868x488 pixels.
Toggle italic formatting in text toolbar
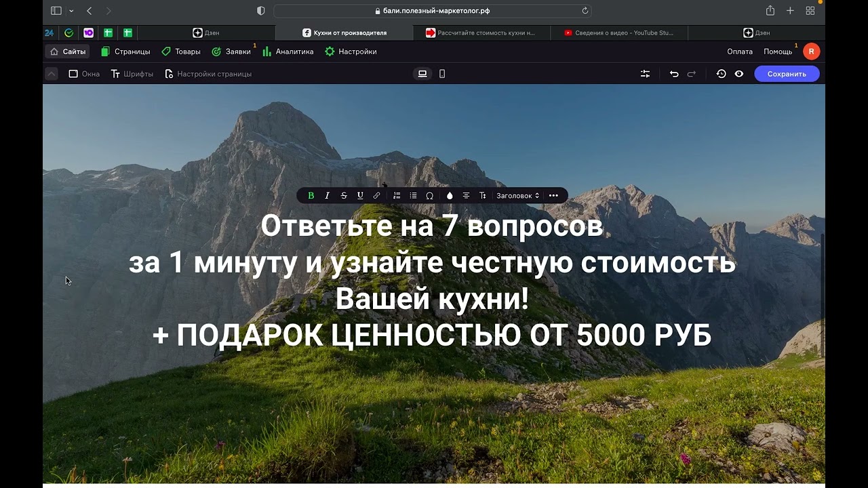(x=328, y=196)
